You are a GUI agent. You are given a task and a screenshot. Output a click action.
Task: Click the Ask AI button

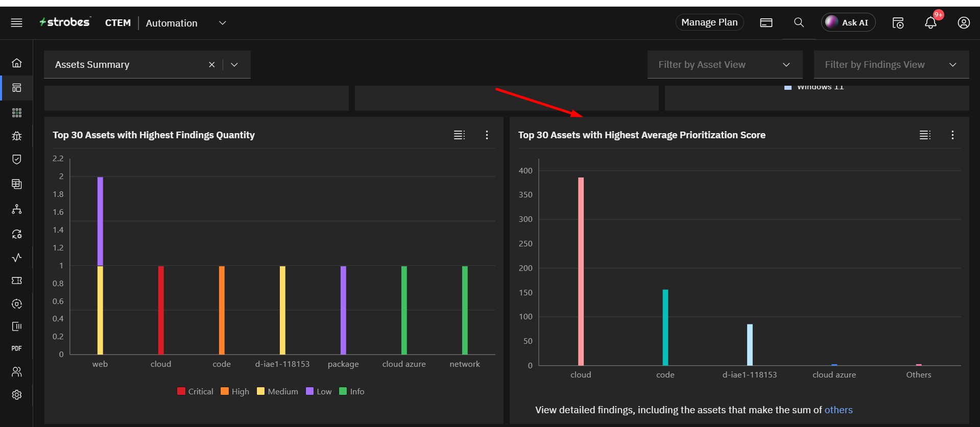tap(848, 22)
